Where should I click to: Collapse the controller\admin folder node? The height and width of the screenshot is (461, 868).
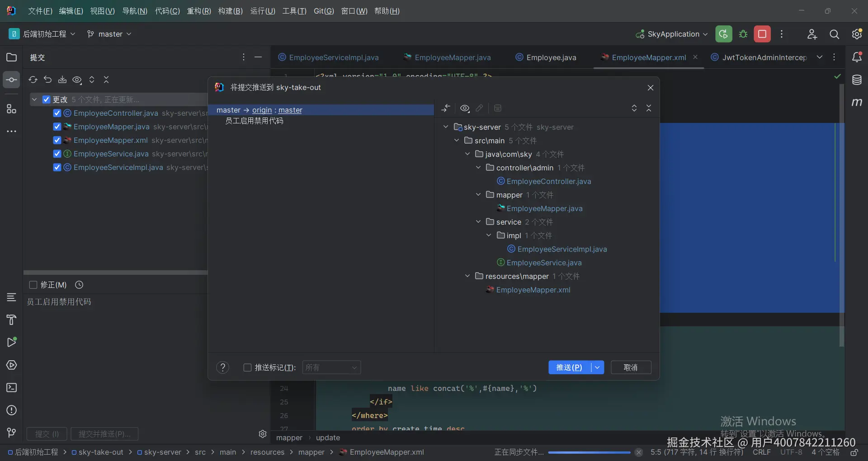[x=478, y=168]
